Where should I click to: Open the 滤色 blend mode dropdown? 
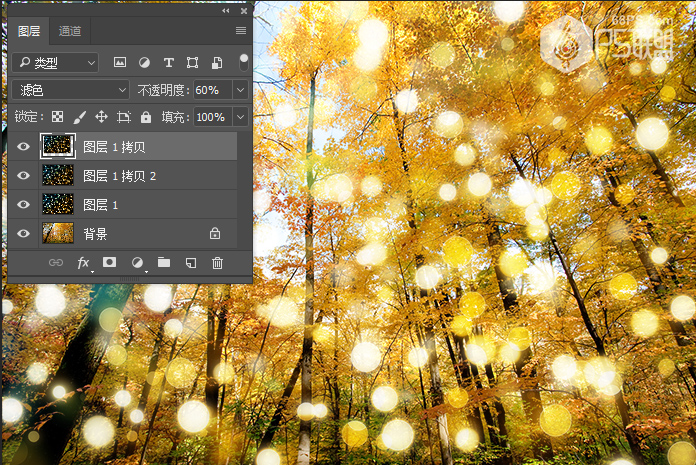click(70, 90)
